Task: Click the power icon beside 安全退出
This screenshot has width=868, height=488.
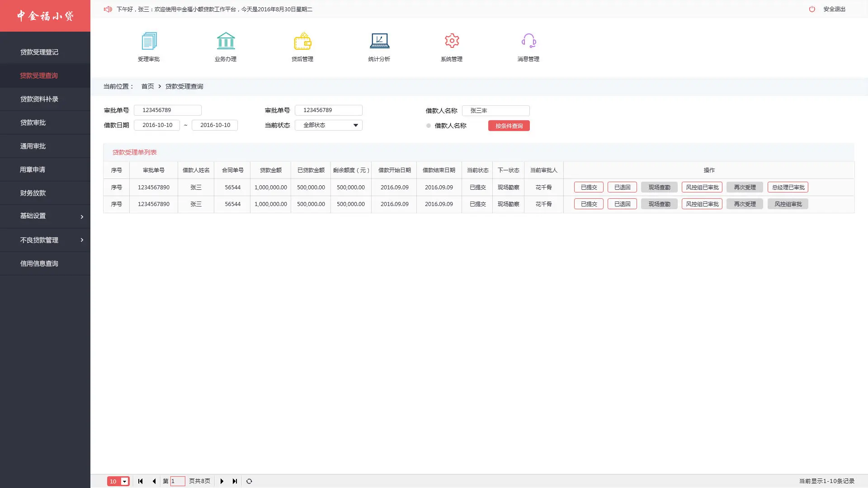Action: 812,9
